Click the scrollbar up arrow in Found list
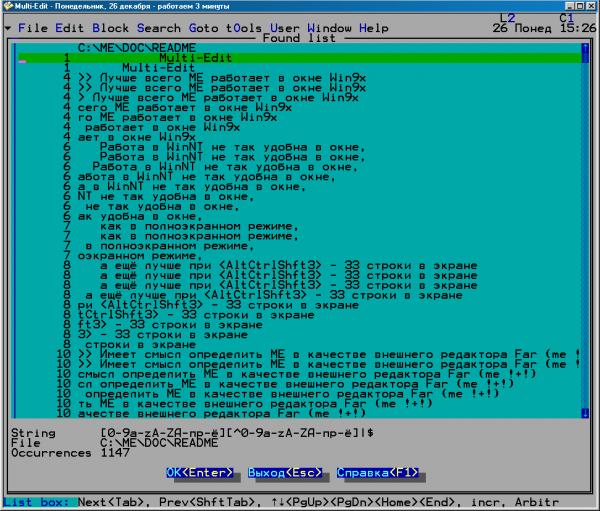Viewport: 600px width, 511px height. pyautogui.click(x=585, y=48)
